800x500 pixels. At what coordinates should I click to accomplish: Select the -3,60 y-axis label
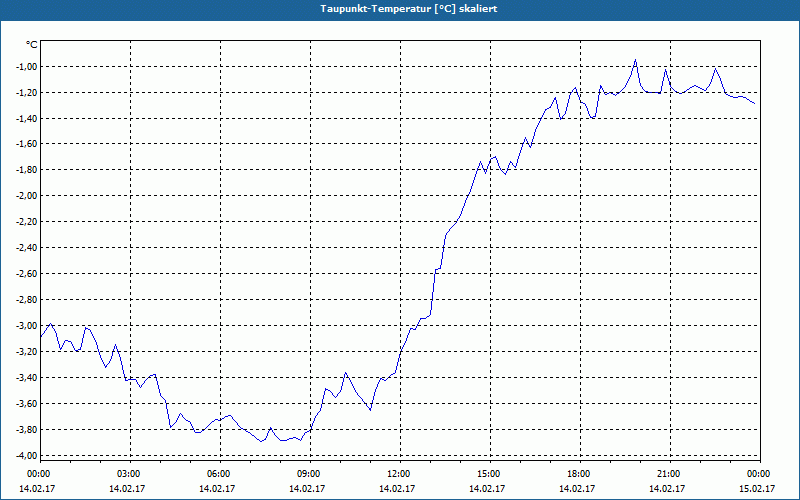click(x=27, y=404)
